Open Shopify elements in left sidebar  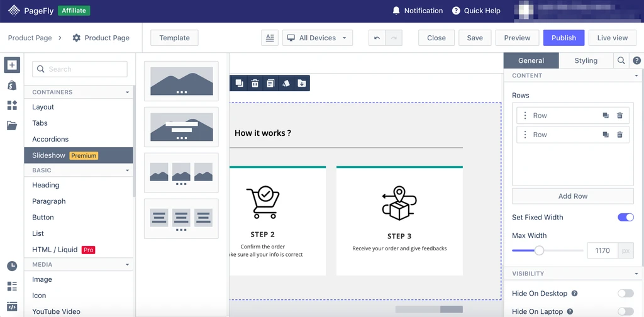pyautogui.click(x=12, y=85)
